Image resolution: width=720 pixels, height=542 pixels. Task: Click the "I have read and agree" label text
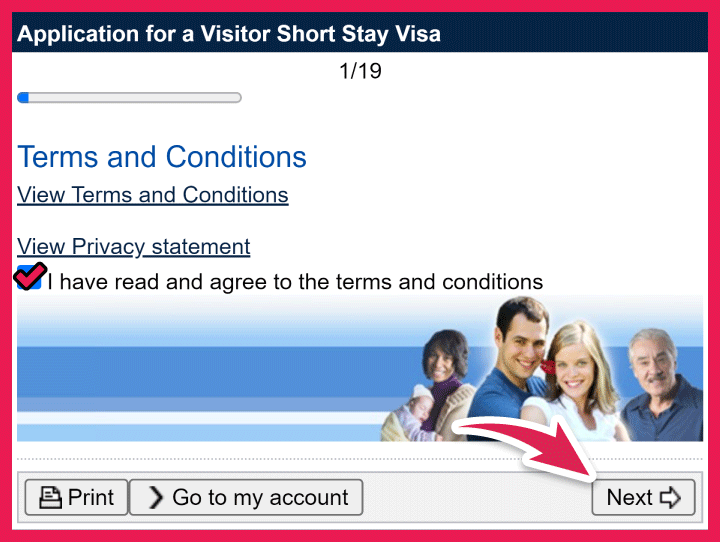[295, 282]
